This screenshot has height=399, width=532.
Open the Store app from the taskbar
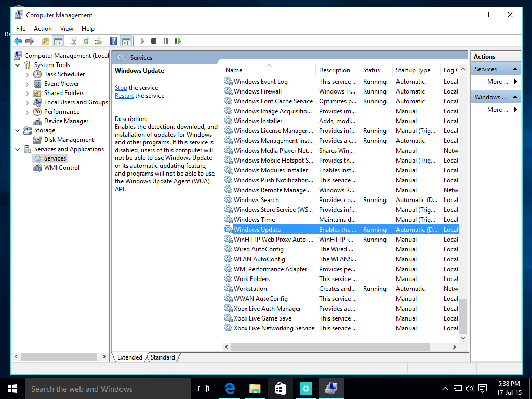click(x=280, y=389)
